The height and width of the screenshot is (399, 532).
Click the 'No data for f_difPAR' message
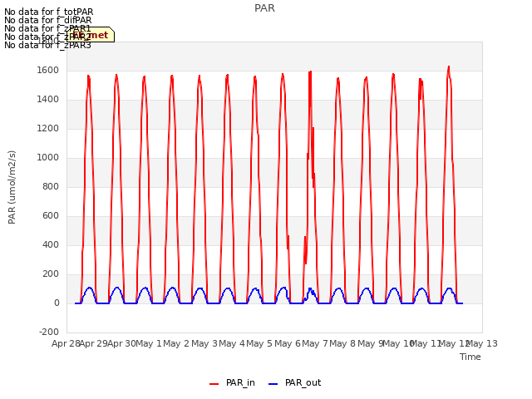click(x=48, y=20)
